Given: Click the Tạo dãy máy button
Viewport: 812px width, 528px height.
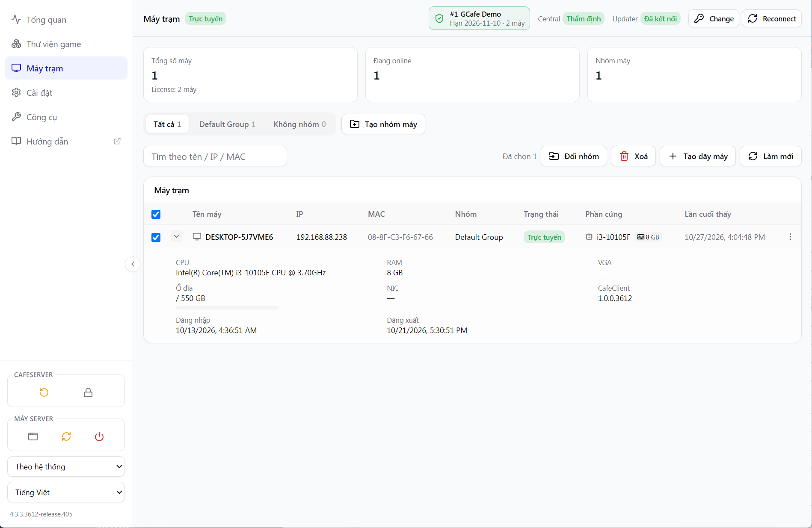Looking at the screenshot, I should tap(697, 156).
